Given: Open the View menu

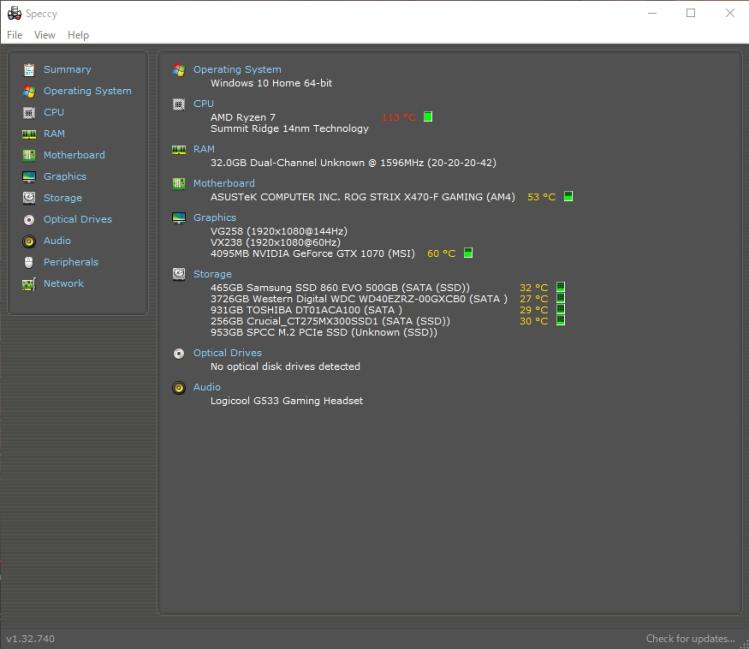Looking at the screenshot, I should coord(45,35).
